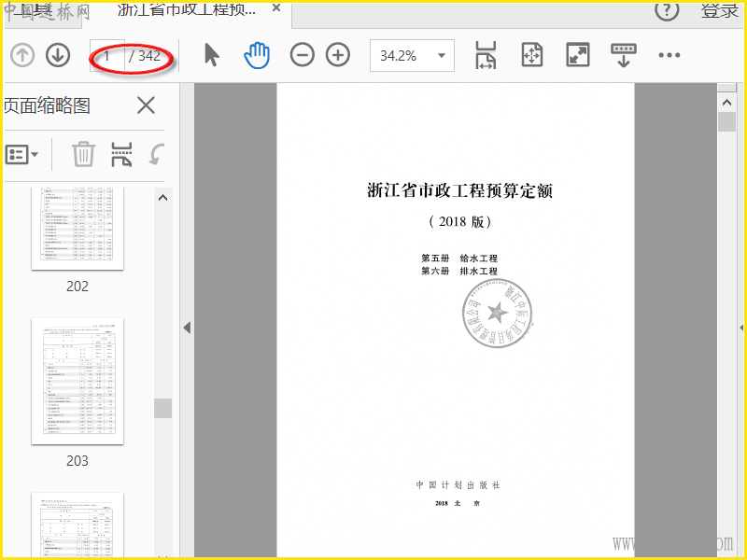The image size is (747, 560).
Task: Close the 页面缩略图 thumbnails panel
Action: click(x=146, y=105)
